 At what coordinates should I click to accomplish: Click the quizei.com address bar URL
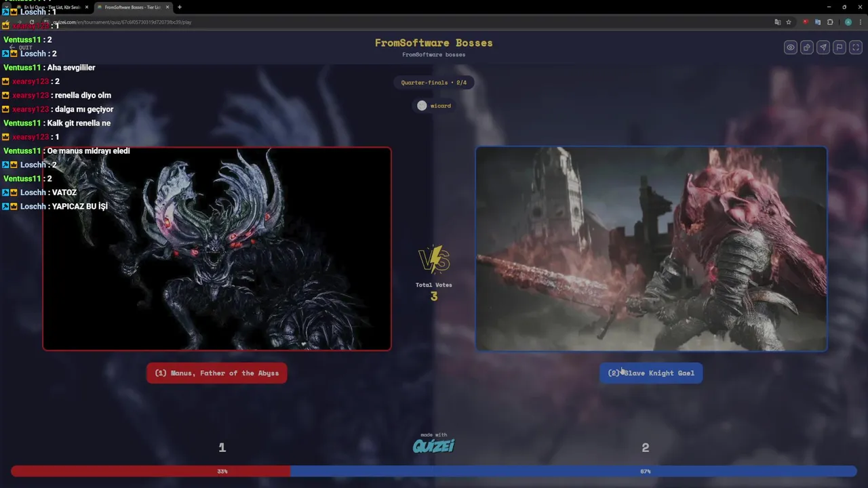[x=122, y=22]
